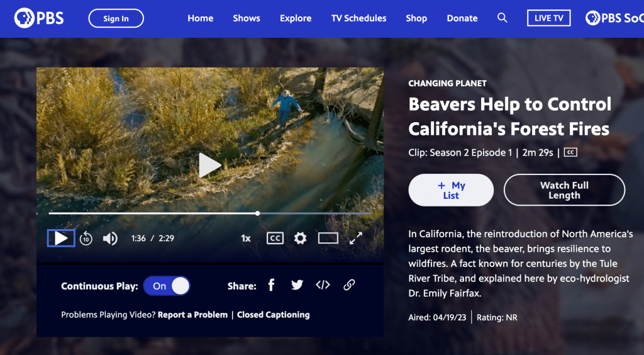
Task: Get the embed code for the video
Action: point(323,285)
